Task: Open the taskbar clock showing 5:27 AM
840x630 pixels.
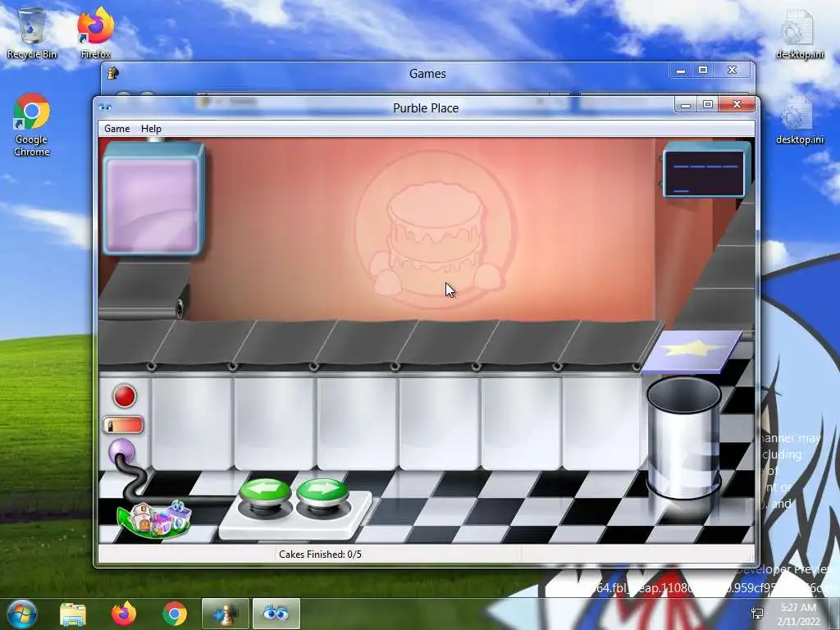Action: (799, 614)
